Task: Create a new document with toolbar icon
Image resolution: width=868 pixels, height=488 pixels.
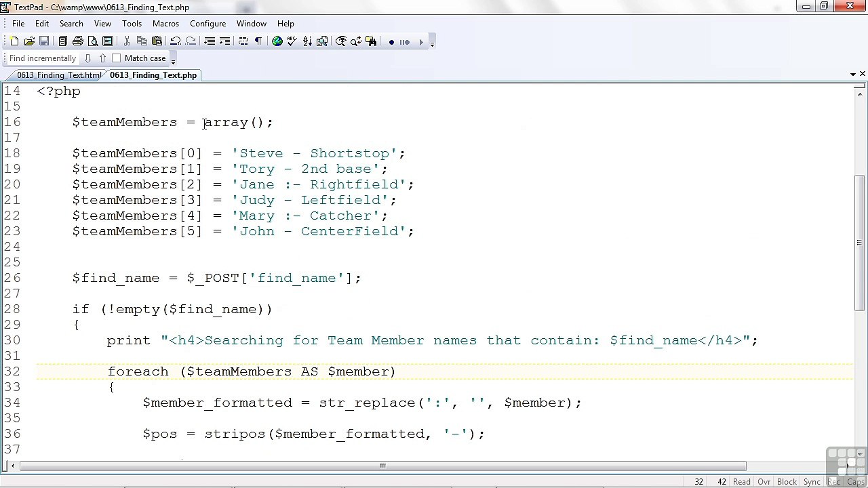Action: coord(14,41)
